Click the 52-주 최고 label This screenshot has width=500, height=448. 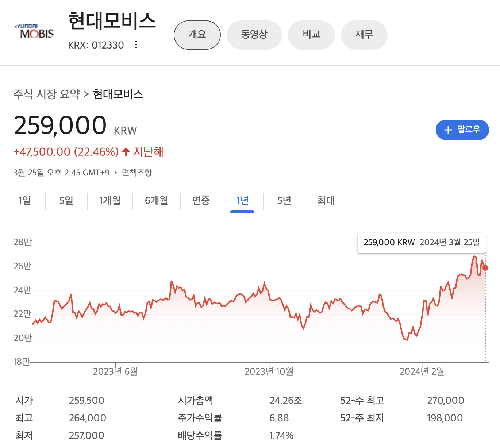pyautogui.click(x=362, y=401)
